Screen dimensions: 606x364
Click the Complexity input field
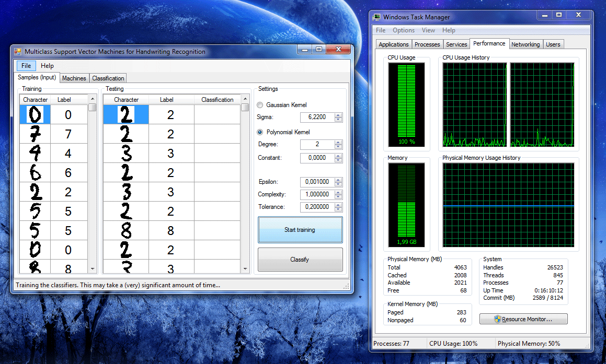[317, 195]
